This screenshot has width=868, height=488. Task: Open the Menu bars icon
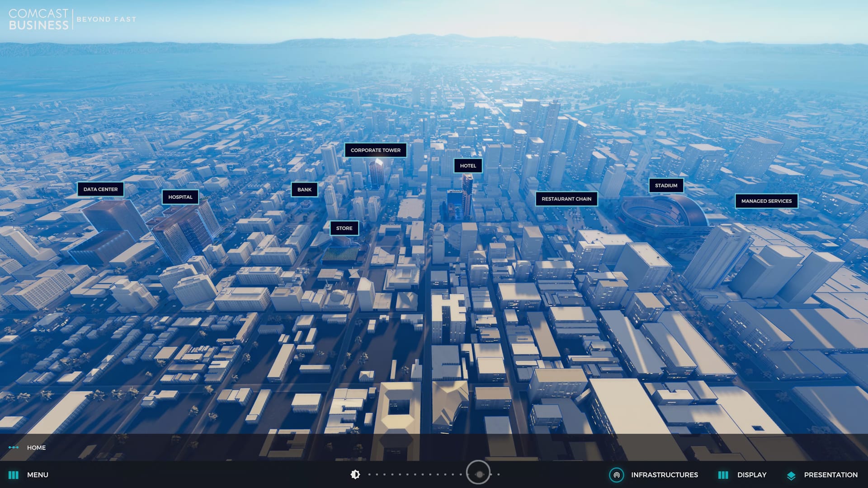click(x=14, y=475)
